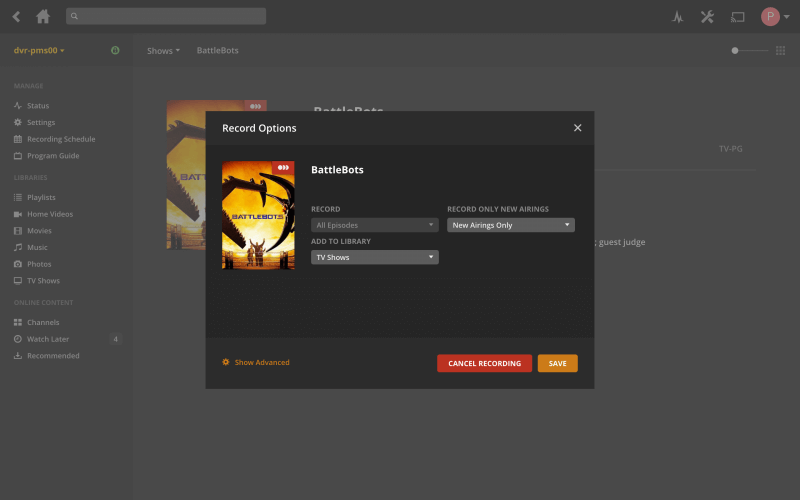Go back using the left arrow icon

tap(16, 16)
